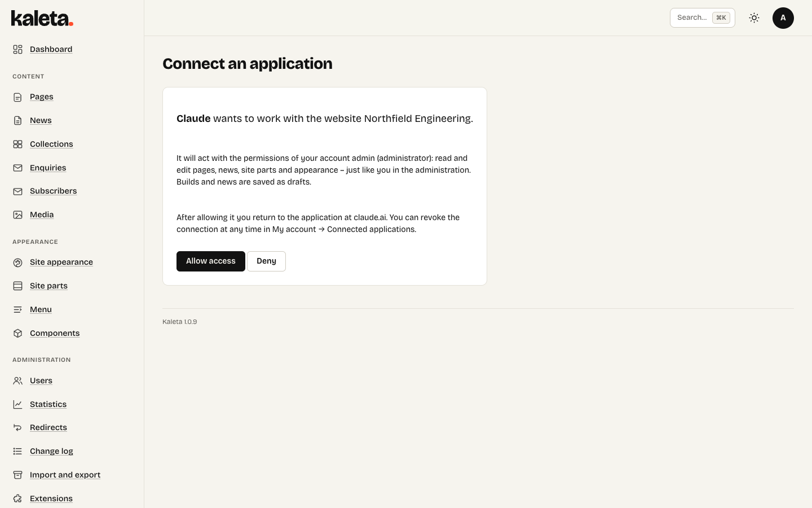
Task: Click the Change log list icon
Action: pyautogui.click(x=18, y=452)
